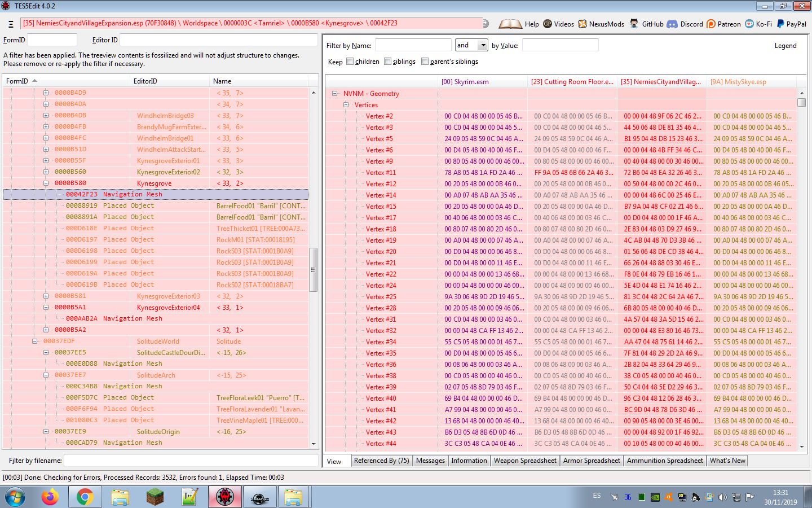This screenshot has height=508, width=812.
Task: Switch to the TES5Edit taskbar icon
Action: click(x=224, y=497)
